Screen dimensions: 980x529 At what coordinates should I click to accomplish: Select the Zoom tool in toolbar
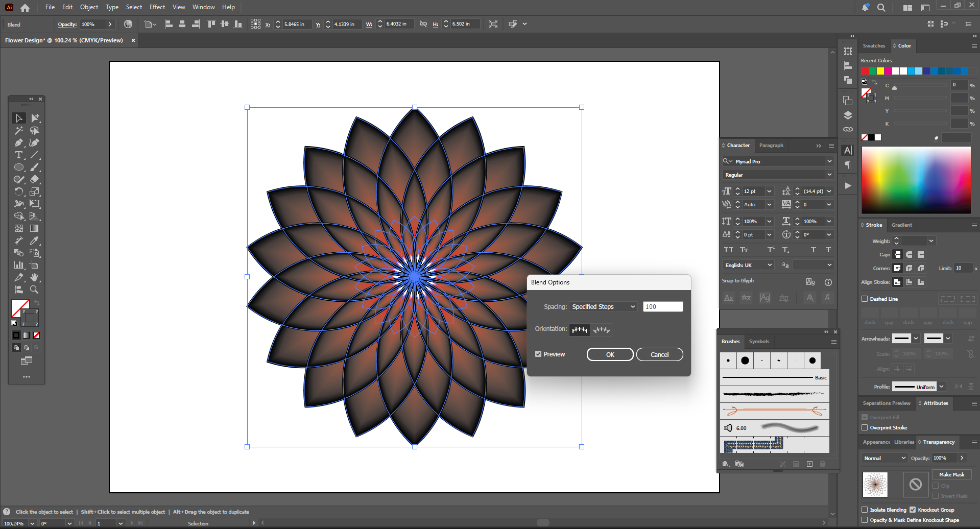[34, 290]
